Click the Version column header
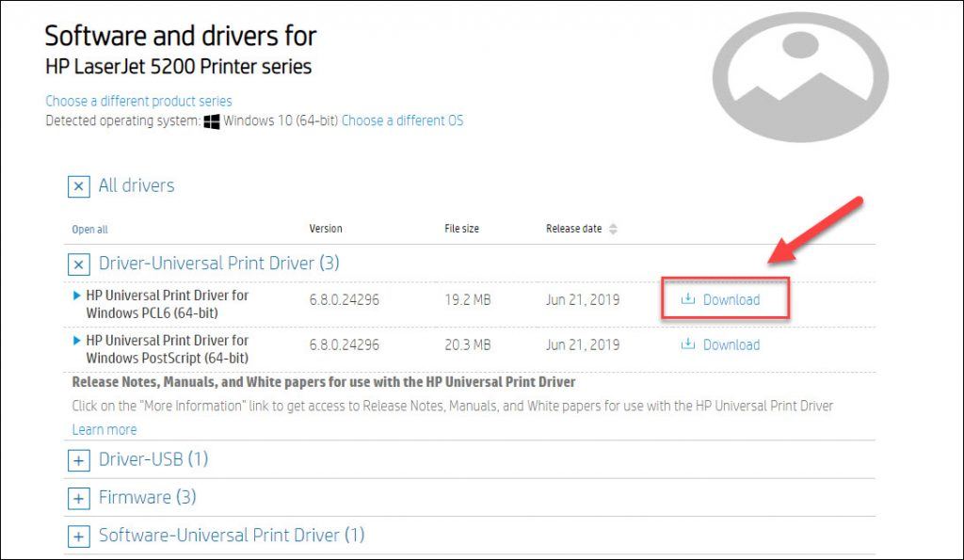This screenshot has height=560, width=964. pos(326,229)
